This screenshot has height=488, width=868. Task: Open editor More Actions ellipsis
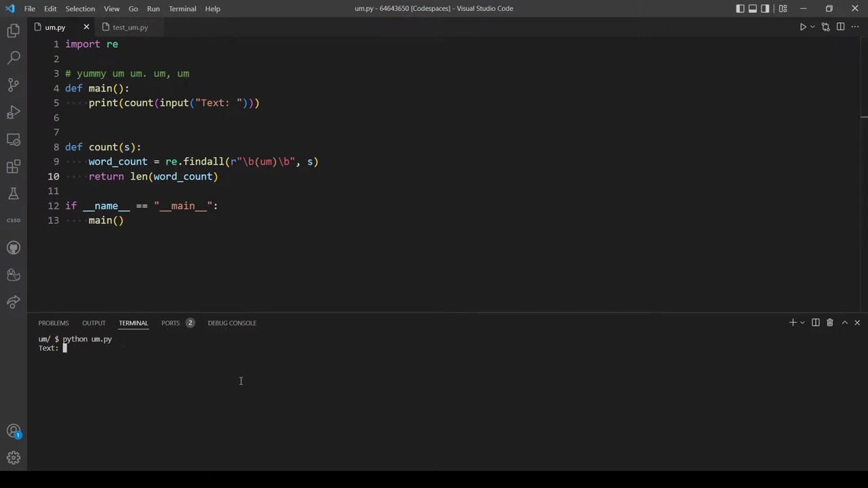855,27
